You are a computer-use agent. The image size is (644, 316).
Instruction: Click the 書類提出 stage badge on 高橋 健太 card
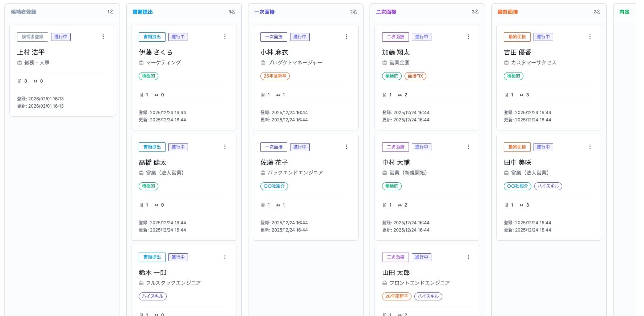[152, 147]
